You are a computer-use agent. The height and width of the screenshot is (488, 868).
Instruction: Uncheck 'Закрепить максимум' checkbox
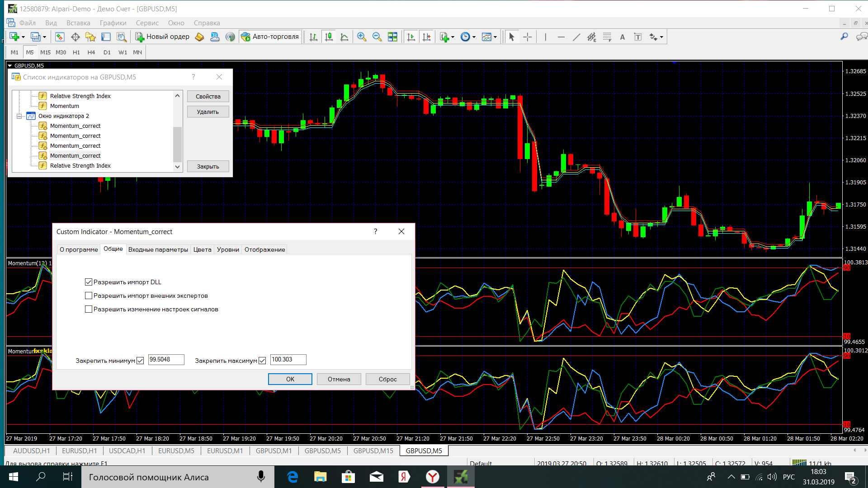262,361
